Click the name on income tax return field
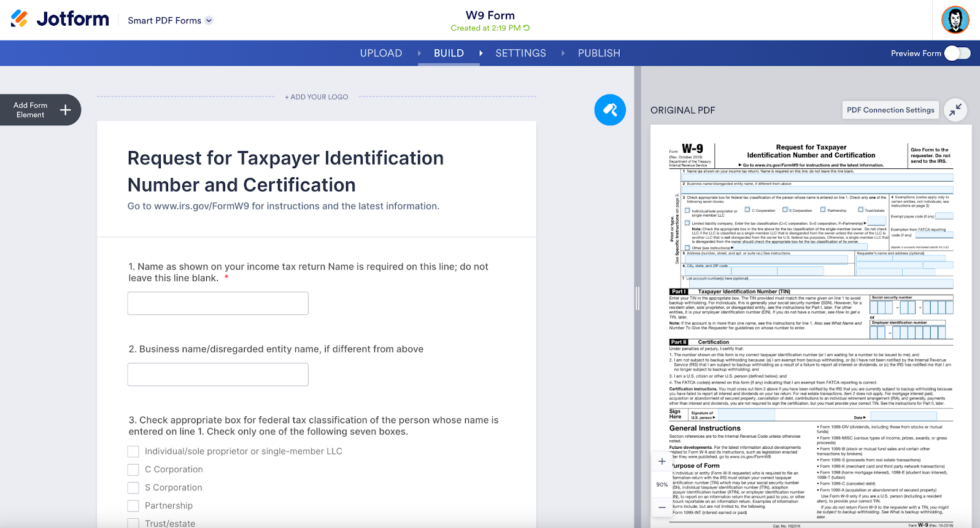This screenshot has height=528, width=980. click(218, 303)
